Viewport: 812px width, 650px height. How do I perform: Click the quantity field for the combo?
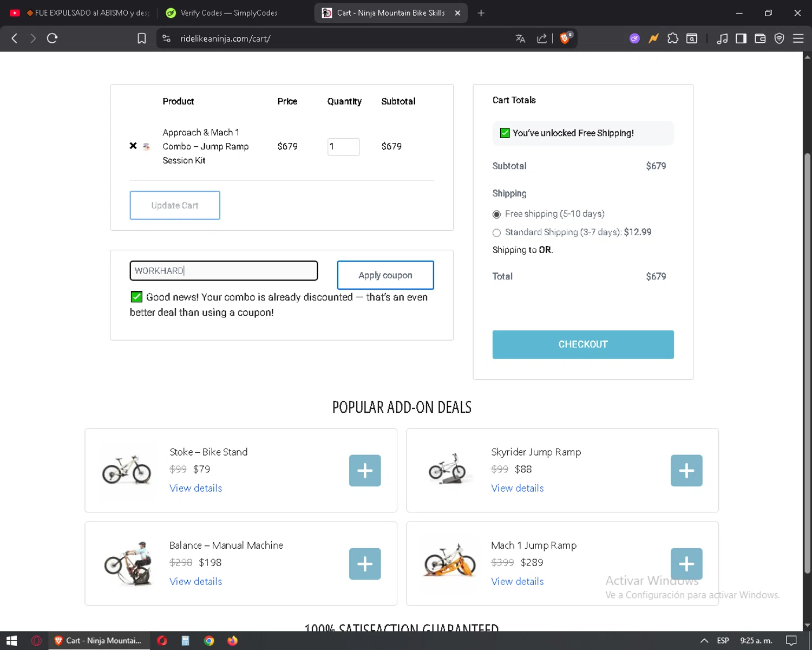(x=344, y=147)
